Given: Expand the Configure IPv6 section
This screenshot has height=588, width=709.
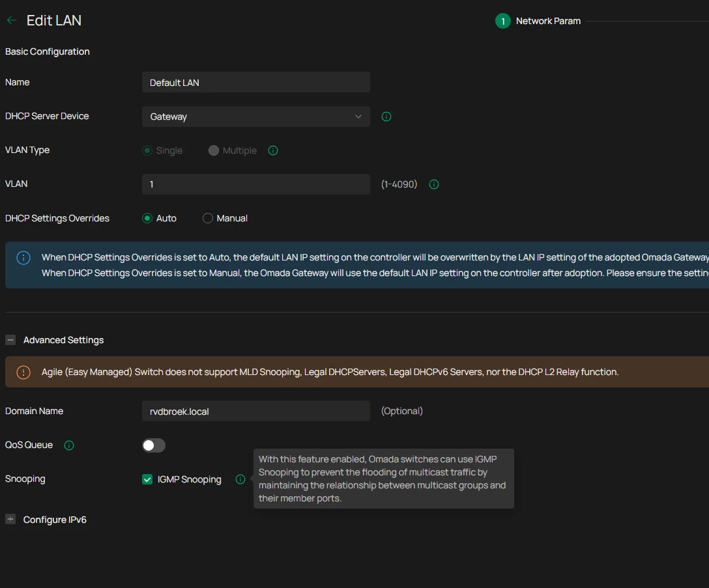Looking at the screenshot, I should (10, 520).
